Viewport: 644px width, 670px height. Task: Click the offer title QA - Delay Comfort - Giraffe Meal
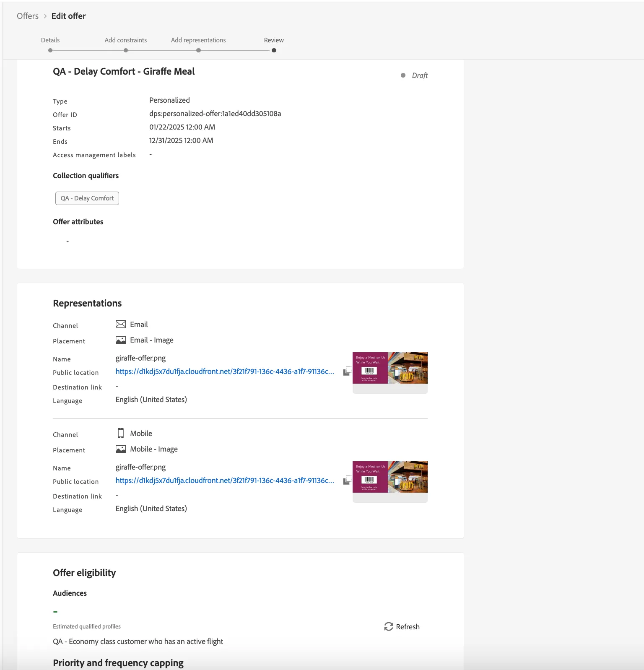(124, 71)
